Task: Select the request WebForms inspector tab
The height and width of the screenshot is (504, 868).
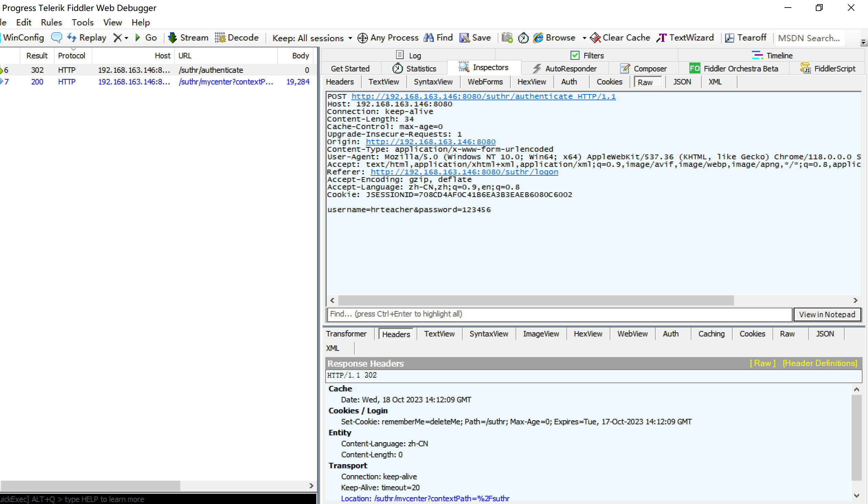Action: (x=485, y=82)
